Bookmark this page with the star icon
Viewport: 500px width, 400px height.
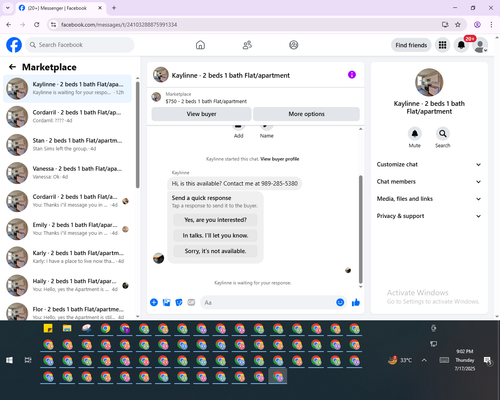point(458,25)
